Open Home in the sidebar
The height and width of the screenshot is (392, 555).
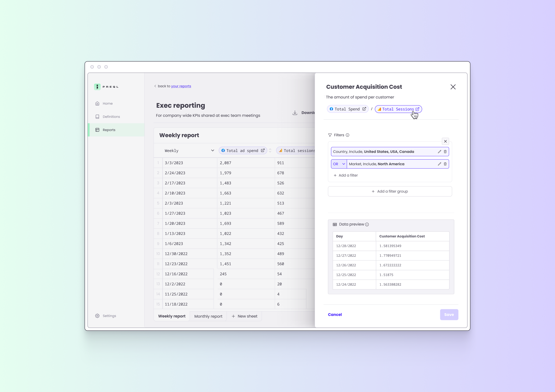coord(104,103)
